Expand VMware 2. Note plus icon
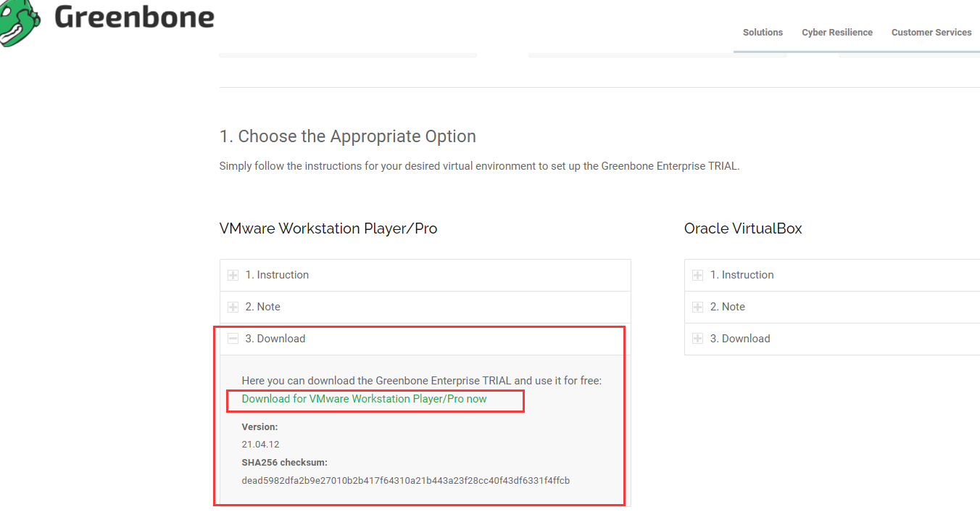 [233, 307]
